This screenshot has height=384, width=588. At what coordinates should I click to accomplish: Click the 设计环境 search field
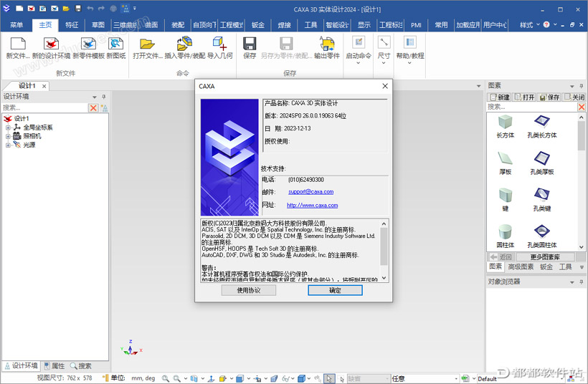click(x=44, y=108)
